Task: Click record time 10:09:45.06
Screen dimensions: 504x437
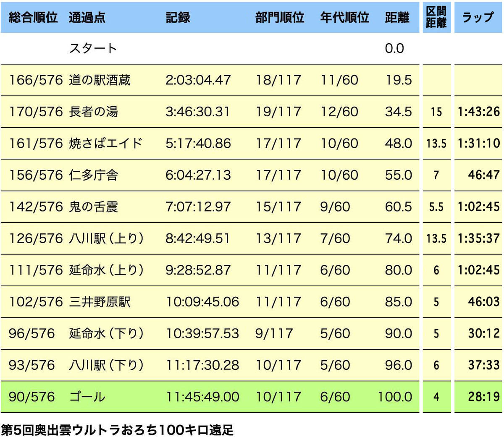Action: 202,302
